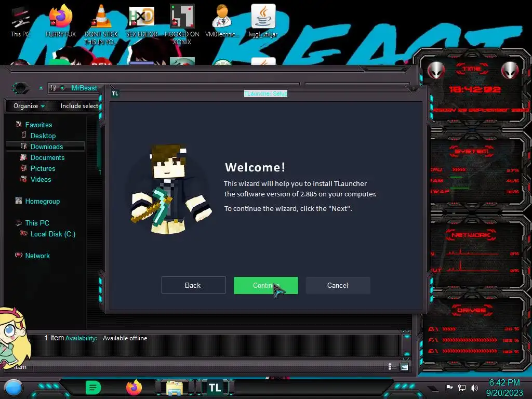
Task: Click the NETWORK widget header
Action: click(x=471, y=235)
